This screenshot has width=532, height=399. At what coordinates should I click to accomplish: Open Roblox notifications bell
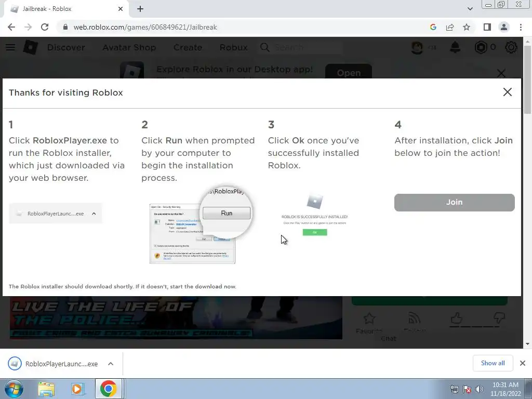pos(455,47)
